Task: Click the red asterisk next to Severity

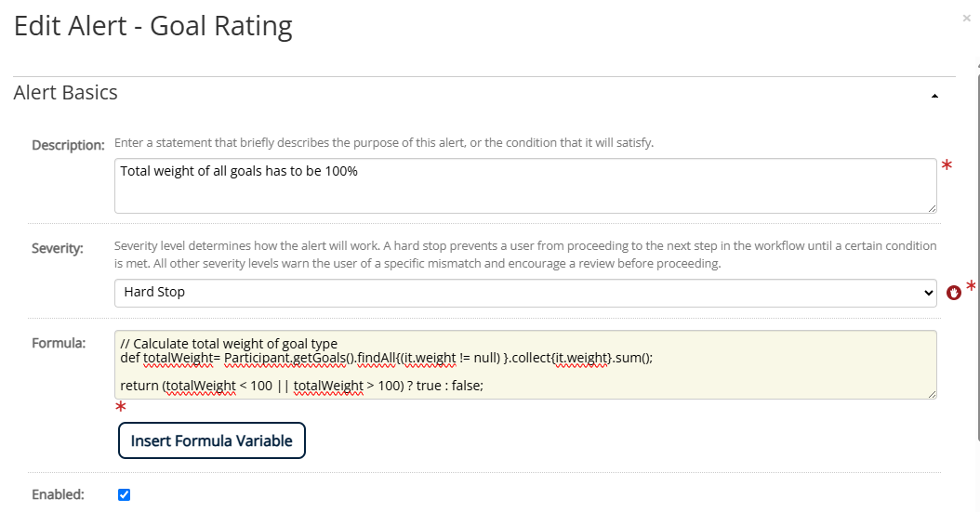Action: tap(971, 286)
